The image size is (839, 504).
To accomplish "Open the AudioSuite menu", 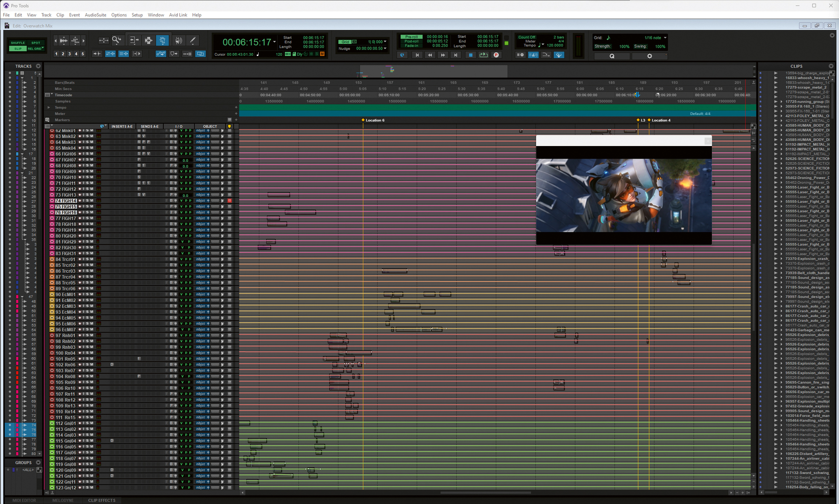I will coord(95,15).
